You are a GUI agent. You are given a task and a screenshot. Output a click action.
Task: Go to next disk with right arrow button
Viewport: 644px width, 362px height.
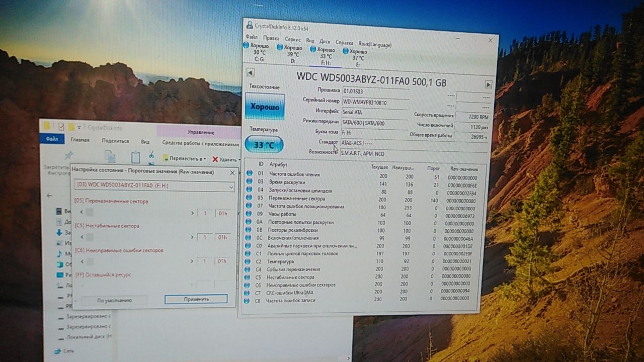point(488,84)
